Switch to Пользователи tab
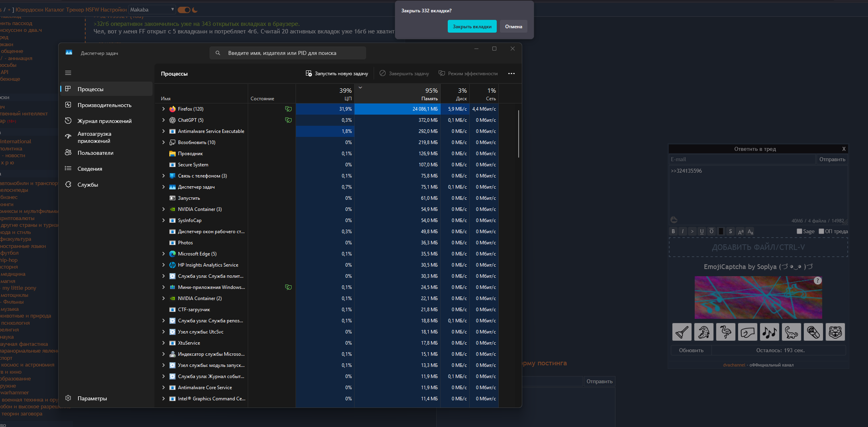 [106, 153]
